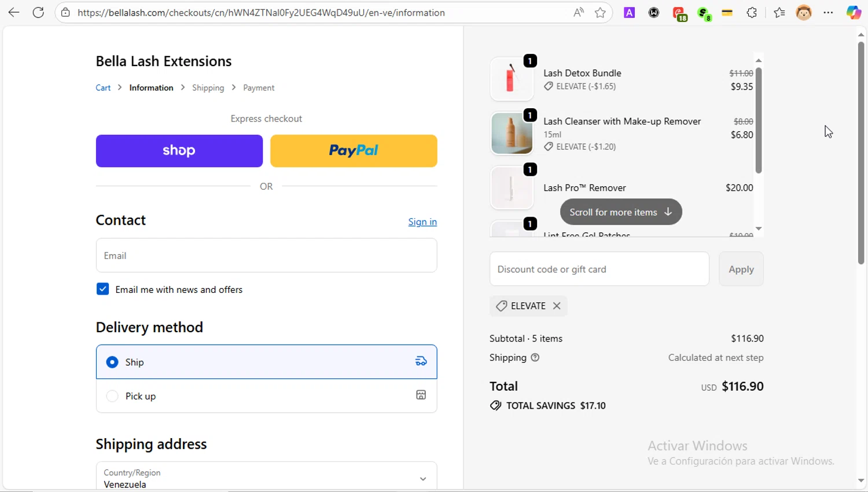The height and width of the screenshot is (492, 868).
Task: Click the Lash Pro Remover item name
Action: (x=584, y=188)
